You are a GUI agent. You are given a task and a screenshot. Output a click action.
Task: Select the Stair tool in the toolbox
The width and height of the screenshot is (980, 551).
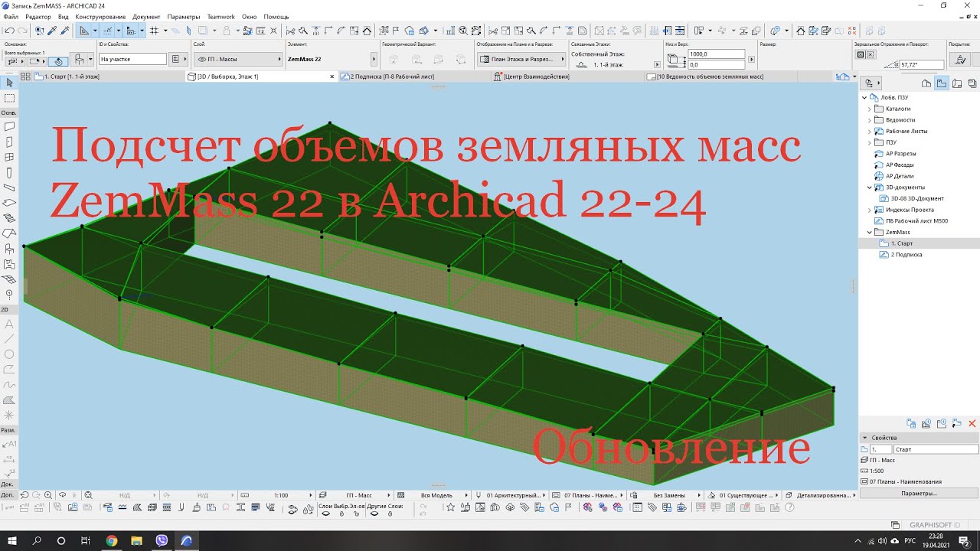tap(9, 217)
